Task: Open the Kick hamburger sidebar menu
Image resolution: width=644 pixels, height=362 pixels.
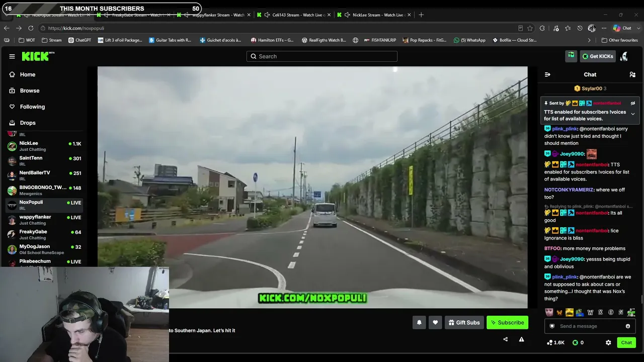Action: 12,56
